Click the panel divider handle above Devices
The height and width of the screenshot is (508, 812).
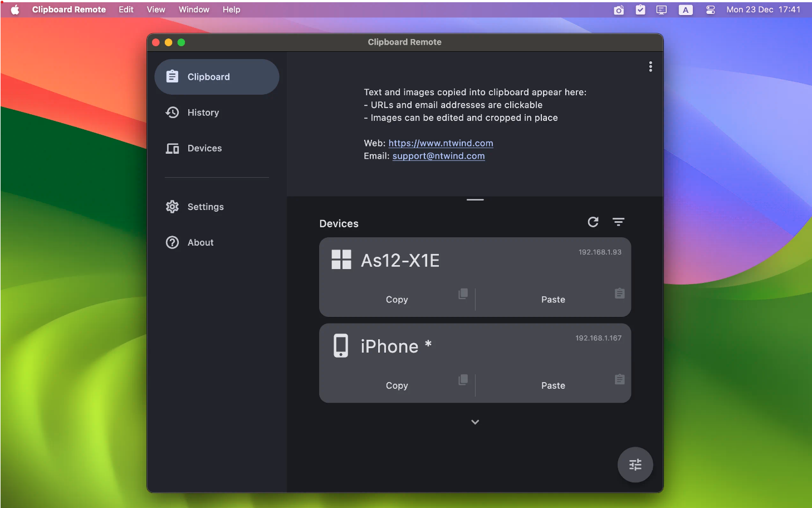(x=475, y=199)
